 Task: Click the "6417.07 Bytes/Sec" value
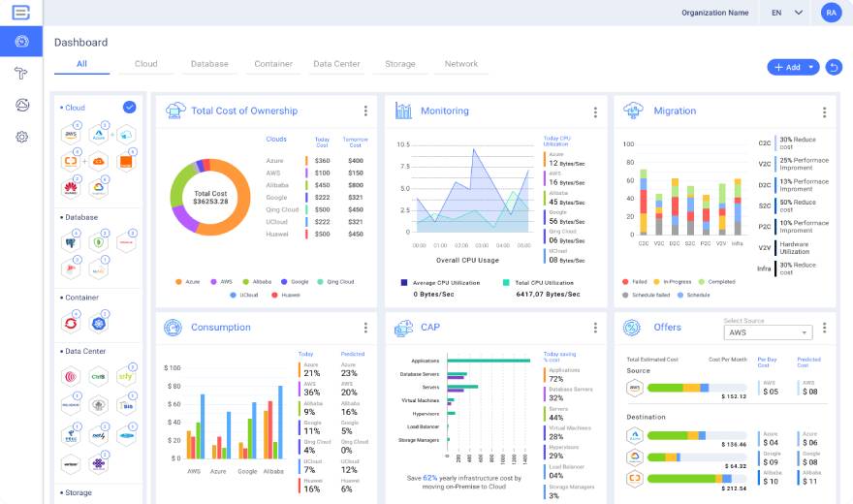[x=548, y=294]
